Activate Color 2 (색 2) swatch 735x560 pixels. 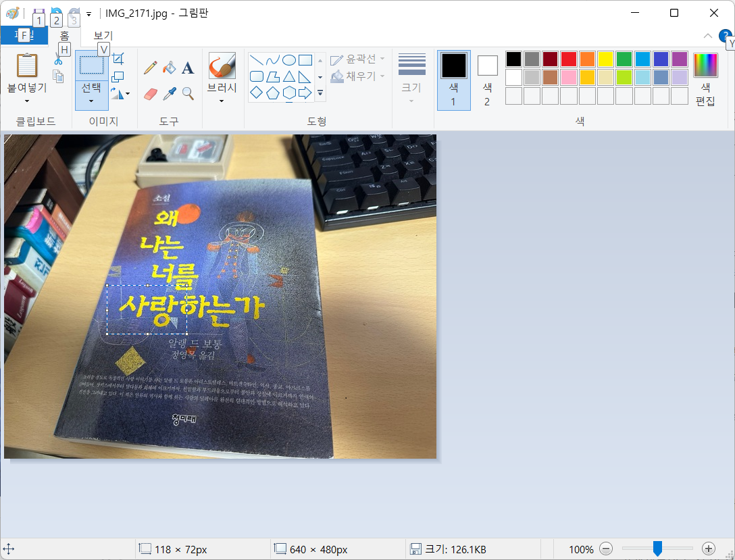coord(487,80)
